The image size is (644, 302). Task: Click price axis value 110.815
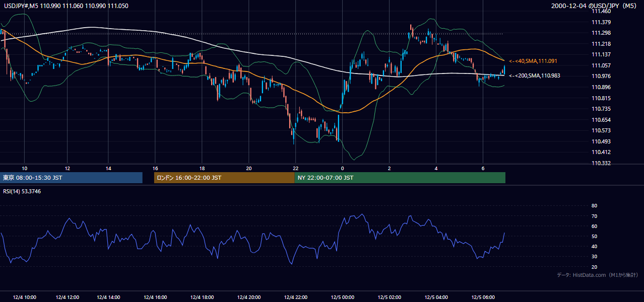(x=601, y=98)
